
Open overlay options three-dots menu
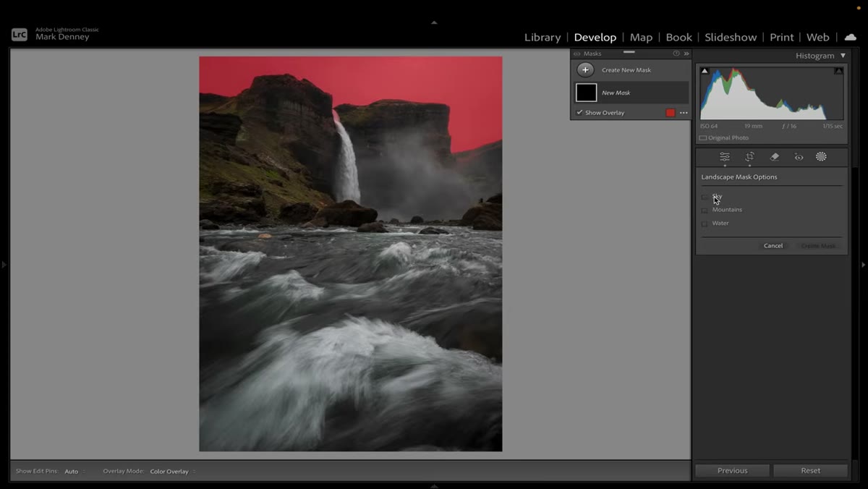pyautogui.click(x=684, y=113)
